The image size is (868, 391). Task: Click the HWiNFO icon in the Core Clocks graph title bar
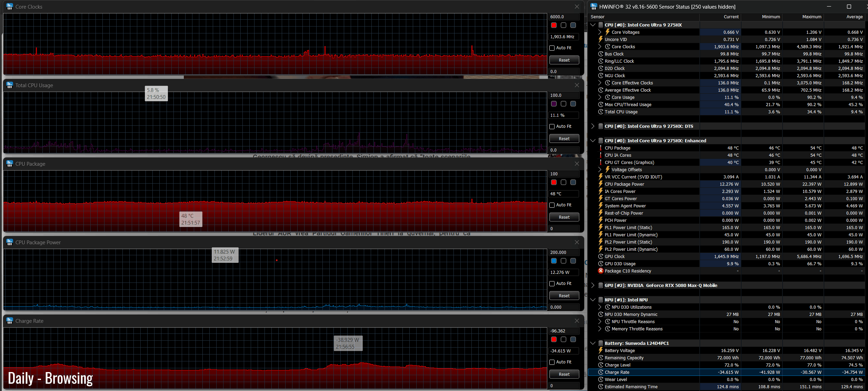coord(9,7)
